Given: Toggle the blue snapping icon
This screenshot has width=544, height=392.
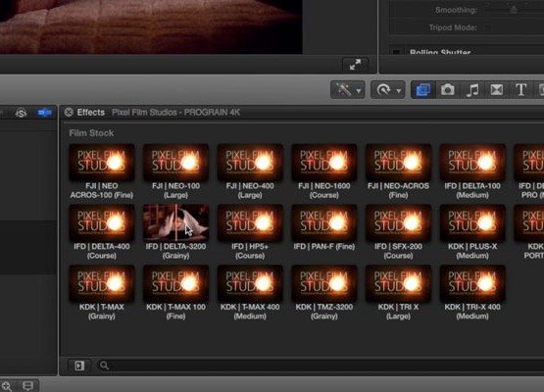Looking at the screenshot, I should (45, 113).
